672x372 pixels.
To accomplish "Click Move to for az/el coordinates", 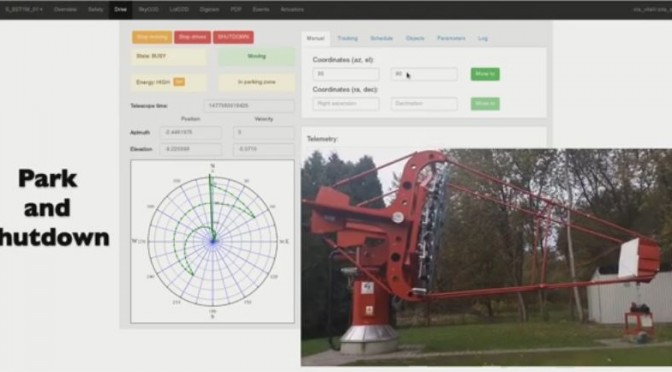I will click(485, 74).
